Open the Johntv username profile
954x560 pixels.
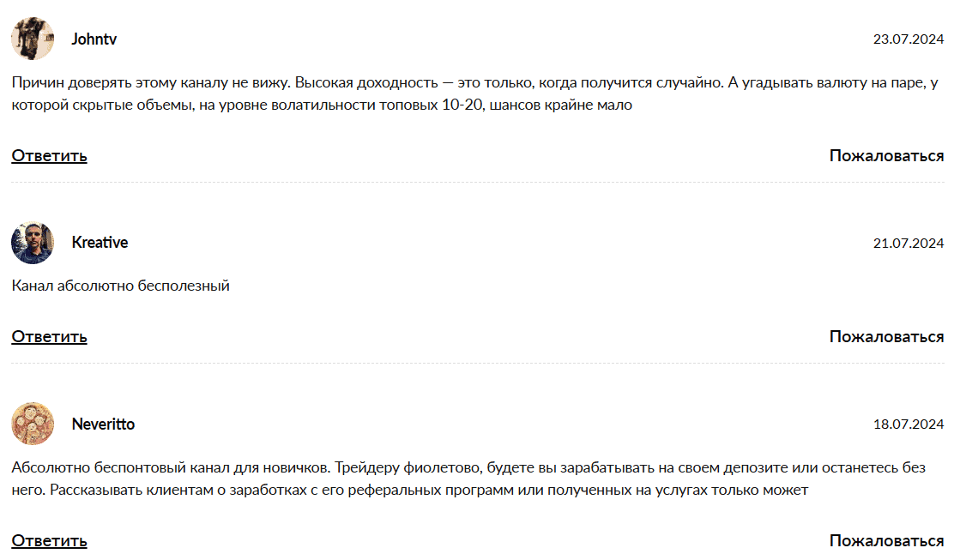[x=94, y=39]
